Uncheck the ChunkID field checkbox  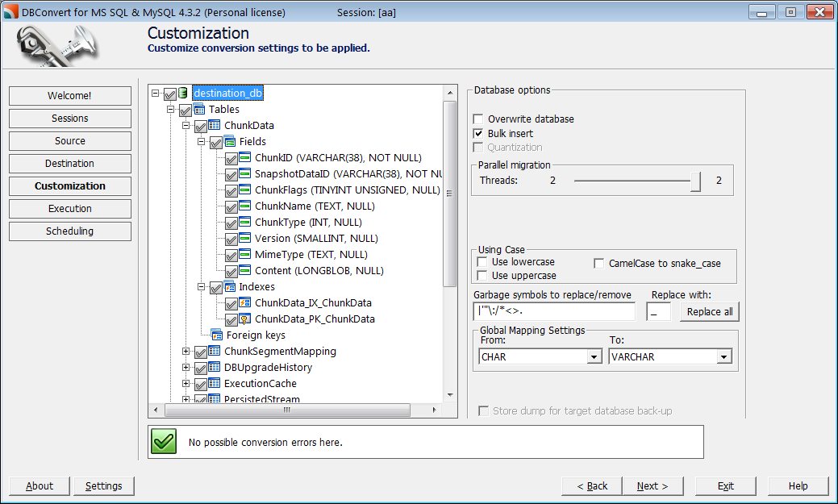pos(231,160)
